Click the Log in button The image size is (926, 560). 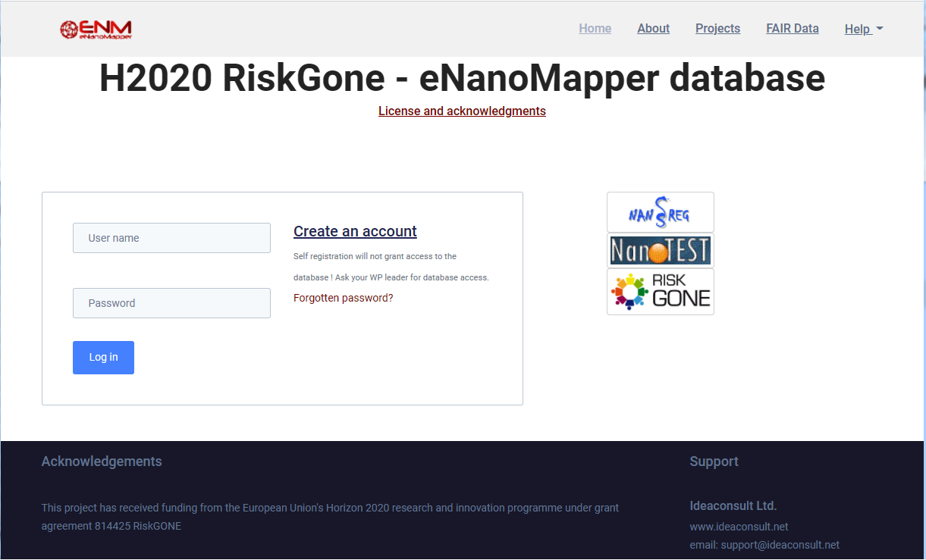coord(103,358)
